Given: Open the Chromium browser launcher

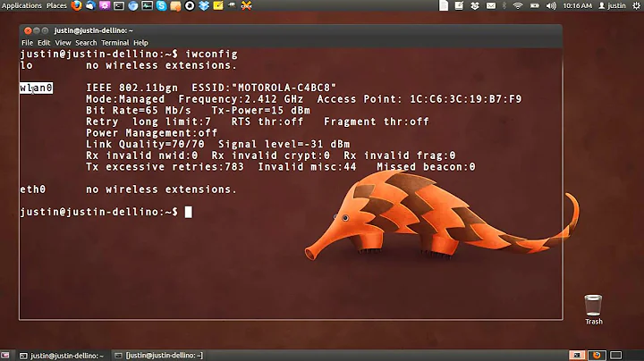Looking at the screenshot, I should [133, 5].
